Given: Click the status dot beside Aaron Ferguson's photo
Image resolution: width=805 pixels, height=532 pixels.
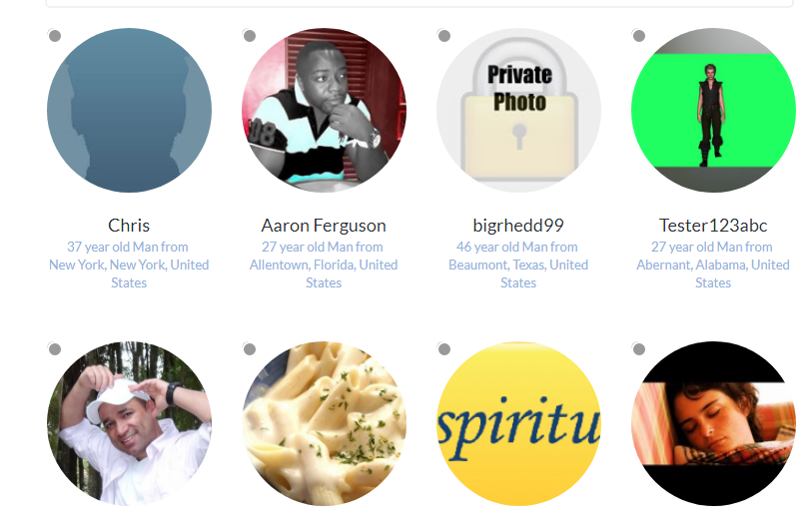Looking at the screenshot, I should [x=250, y=36].
